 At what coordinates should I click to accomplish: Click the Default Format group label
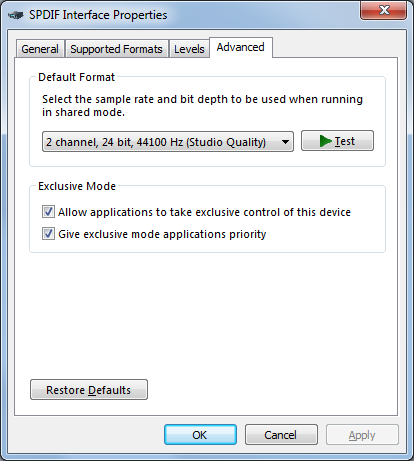[x=76, y=77]
